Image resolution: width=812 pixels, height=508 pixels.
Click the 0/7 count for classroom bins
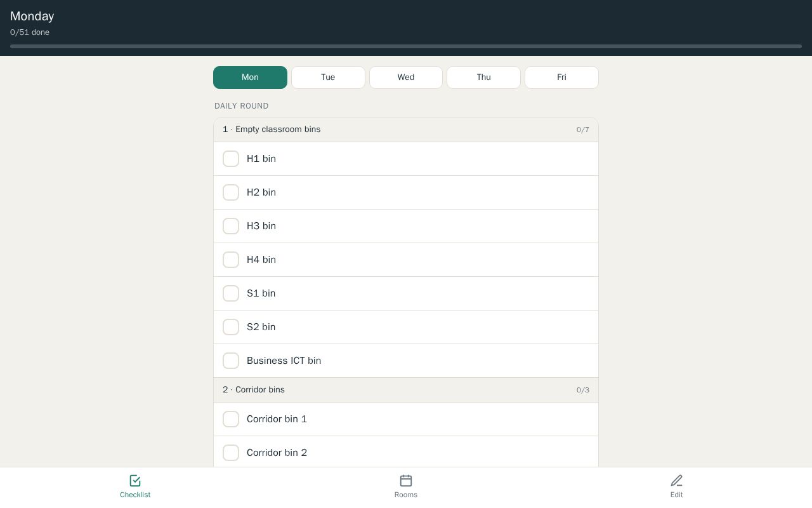point(583,130)
